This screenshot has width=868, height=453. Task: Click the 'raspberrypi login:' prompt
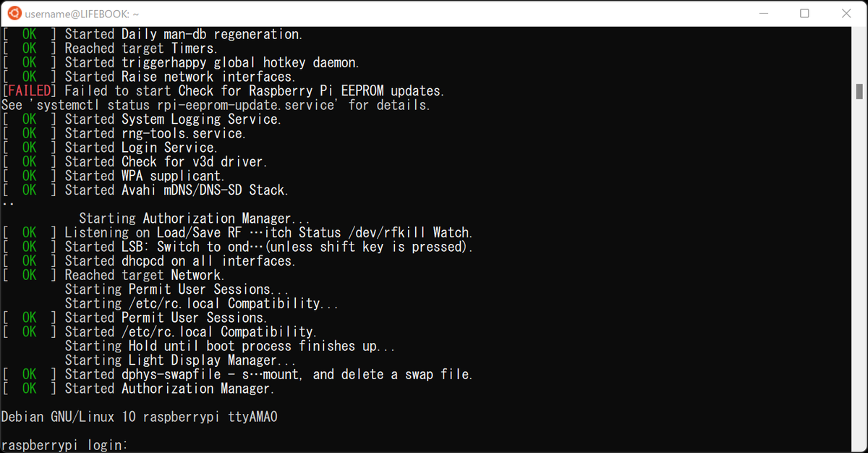tap(65, 445)
